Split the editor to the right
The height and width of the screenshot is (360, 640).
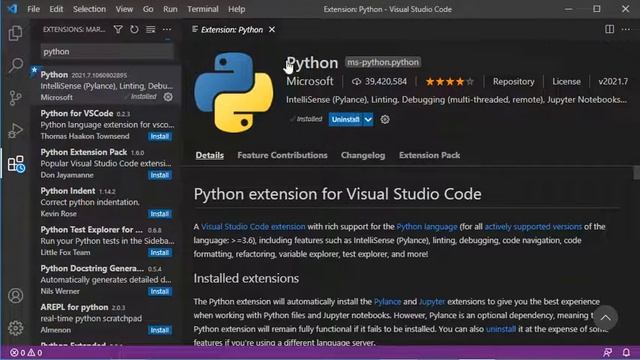point(609,29)
